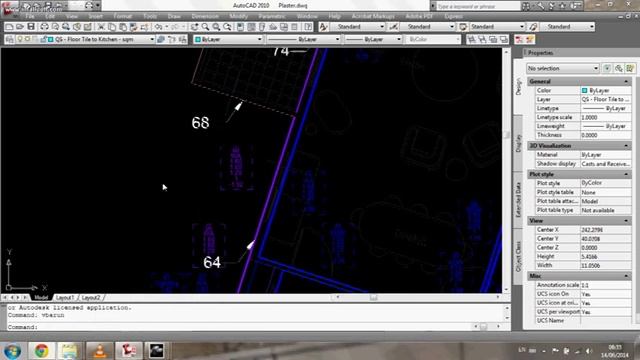Open Google Chrome from the taskbar
The image size is (640, 360).
pos(41,351)
